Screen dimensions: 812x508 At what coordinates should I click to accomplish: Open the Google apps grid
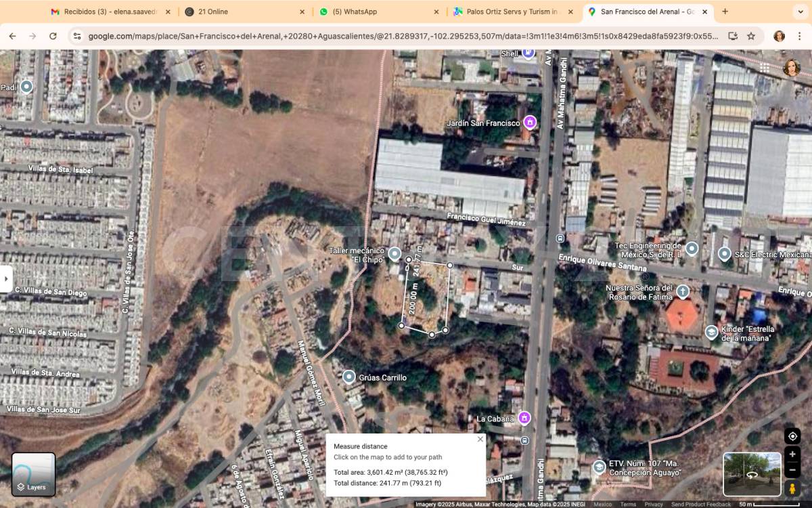click(x=764, y=68)
